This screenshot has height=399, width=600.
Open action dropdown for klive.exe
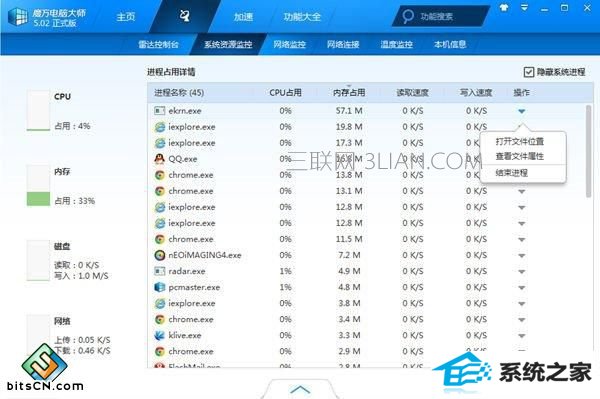[521, 336]
